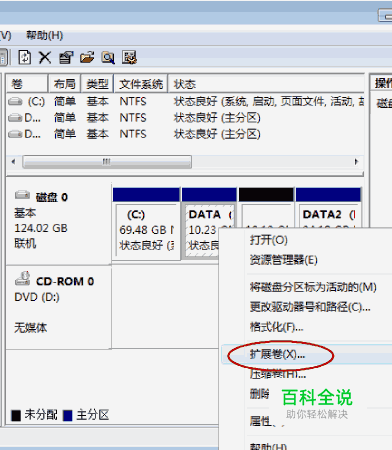Image resolution: width=392 pixels, height=450 pixels.
Task: Sort by the 文件系统 column header
Action: [141, 84]
